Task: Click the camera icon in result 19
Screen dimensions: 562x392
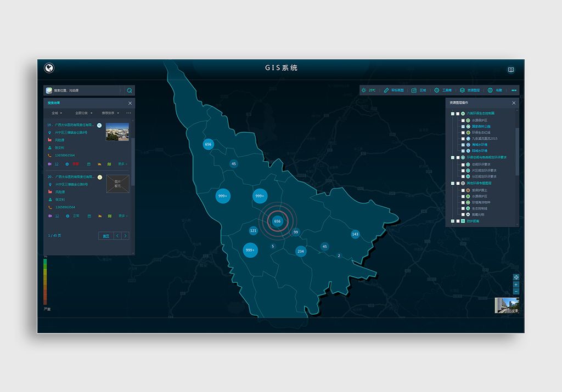Action: click(x=50, y=164)
